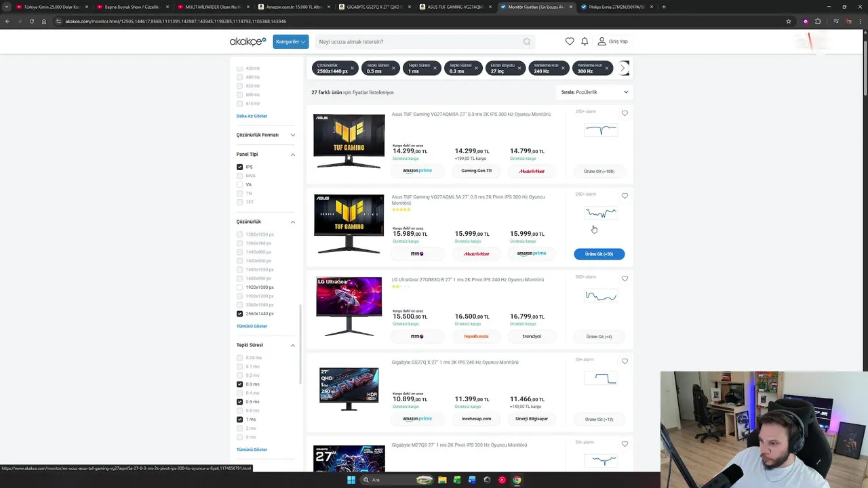Show fewer refresh rates via Daha Az Göster
The width and height of the screenshot is (868, 488).
(252, 116)
